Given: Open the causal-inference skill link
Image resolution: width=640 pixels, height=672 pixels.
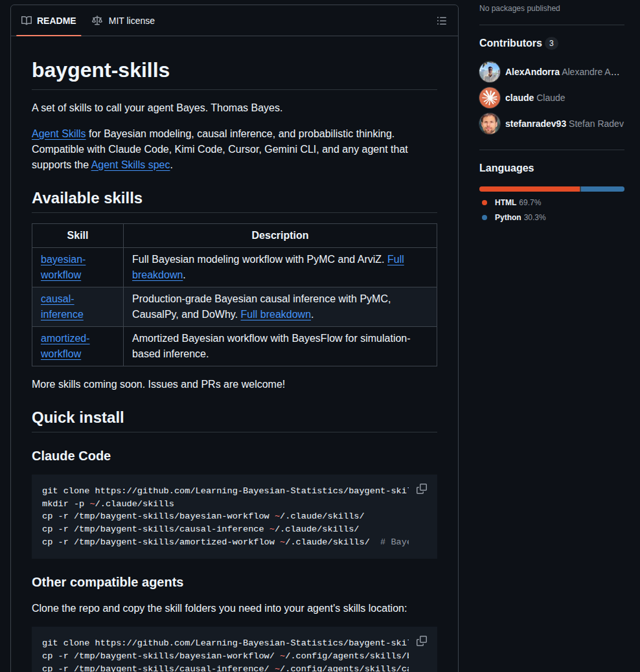Looking at the screenshot, I should pyautogui.click(x=62, y=306).
